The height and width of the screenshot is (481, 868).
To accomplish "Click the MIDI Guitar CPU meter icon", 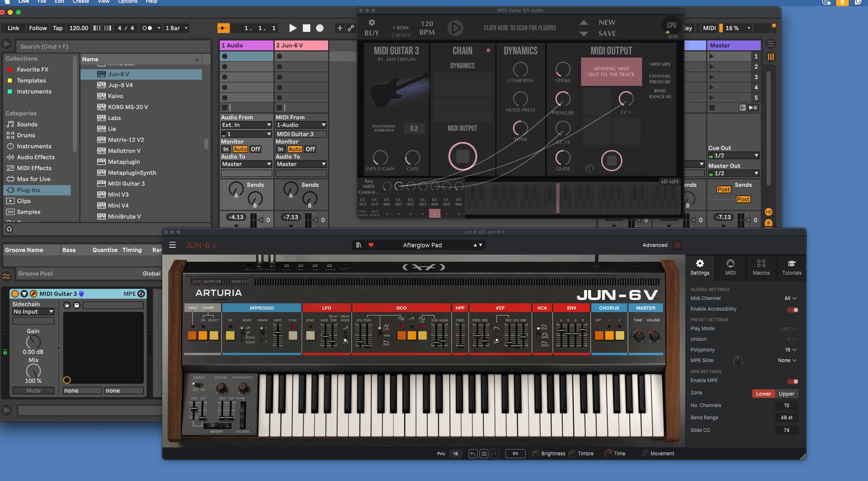I will click(671, 26).
